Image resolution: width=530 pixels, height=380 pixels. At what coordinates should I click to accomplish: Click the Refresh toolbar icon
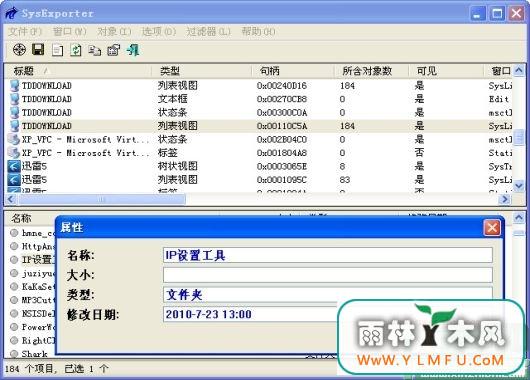click(76, 50)
